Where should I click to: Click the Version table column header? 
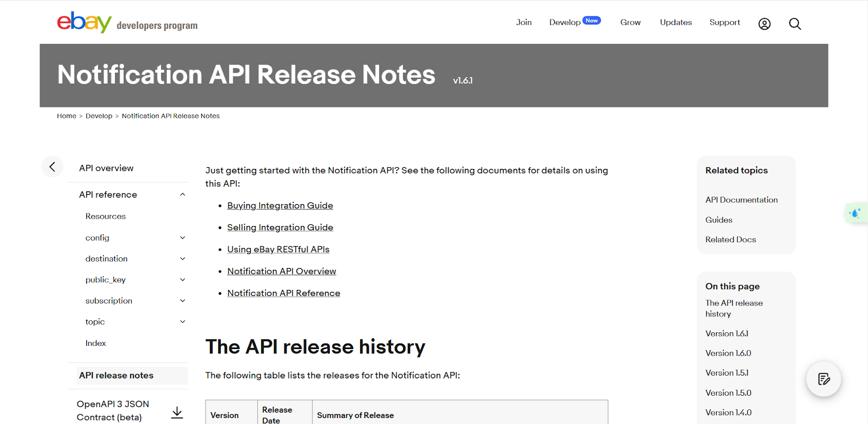point(225,415)
